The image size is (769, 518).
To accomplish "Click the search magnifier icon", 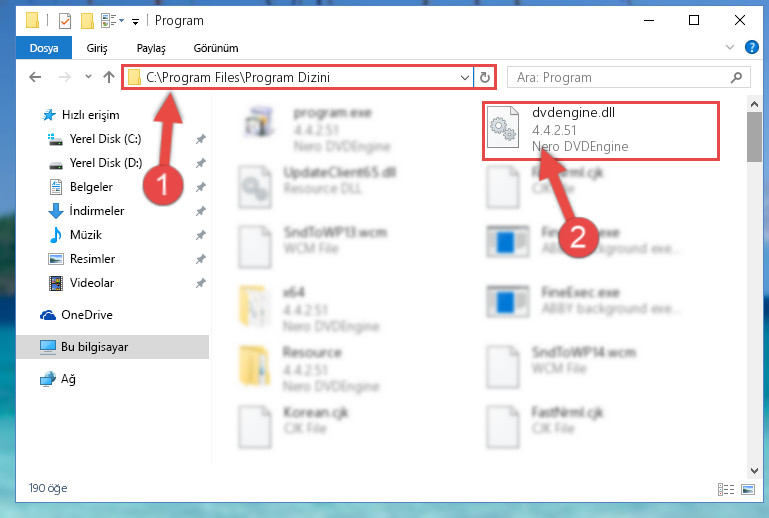I will (736, 78).
